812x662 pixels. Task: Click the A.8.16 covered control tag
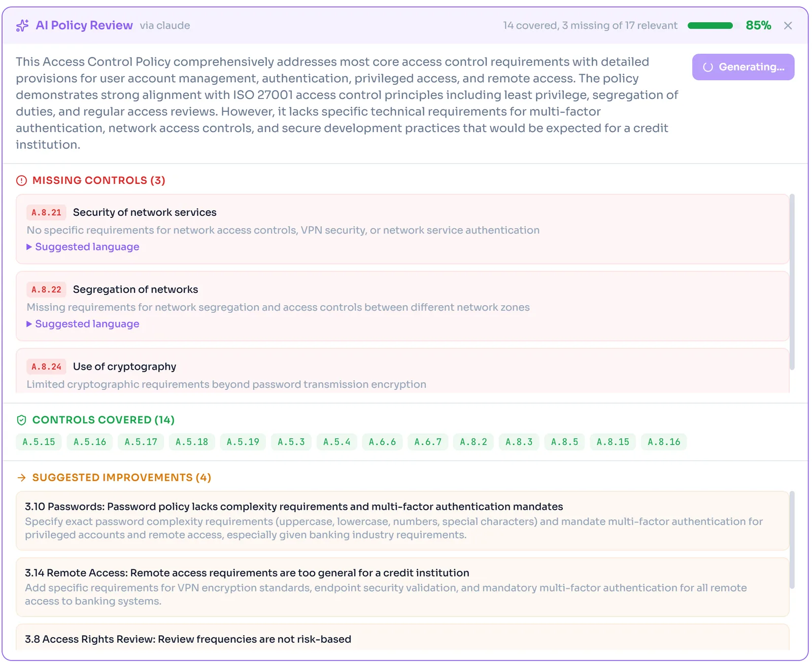(664, 442)
